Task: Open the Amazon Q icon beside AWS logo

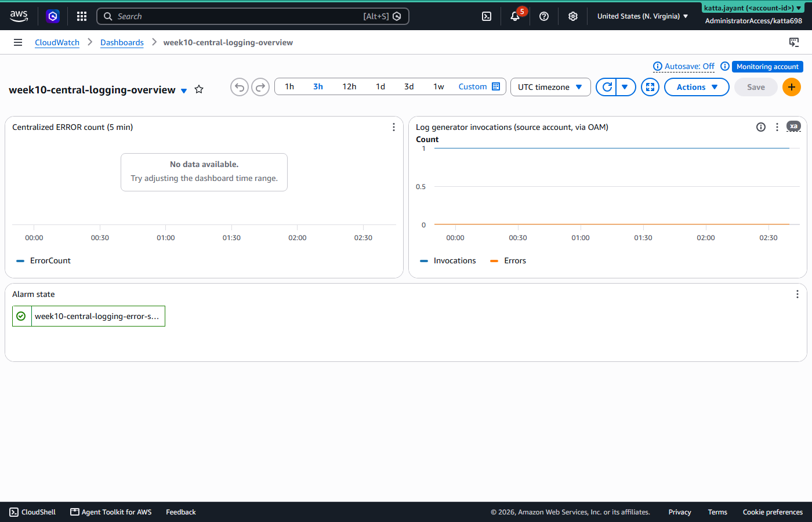Action: tap(53, 16)
